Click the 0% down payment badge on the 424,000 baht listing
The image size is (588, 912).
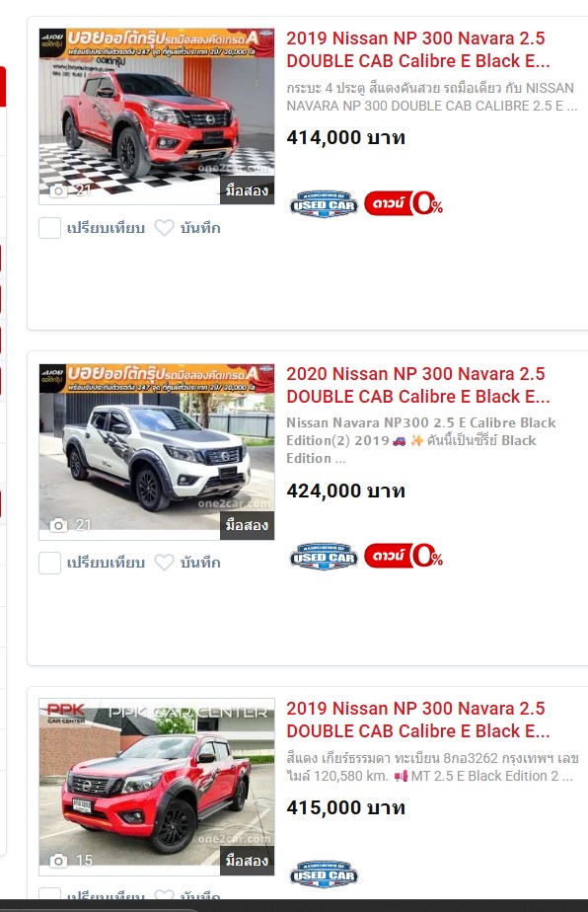click(404, 556)
